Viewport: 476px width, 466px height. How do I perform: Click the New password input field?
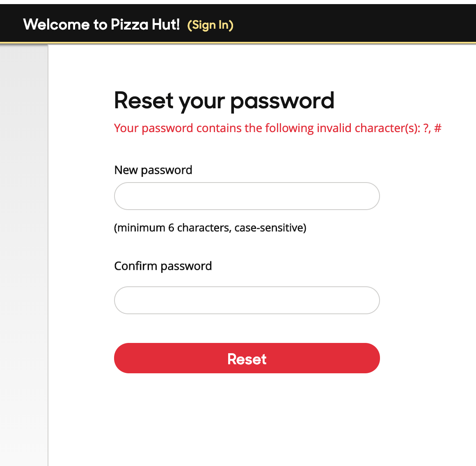point(247,196)
